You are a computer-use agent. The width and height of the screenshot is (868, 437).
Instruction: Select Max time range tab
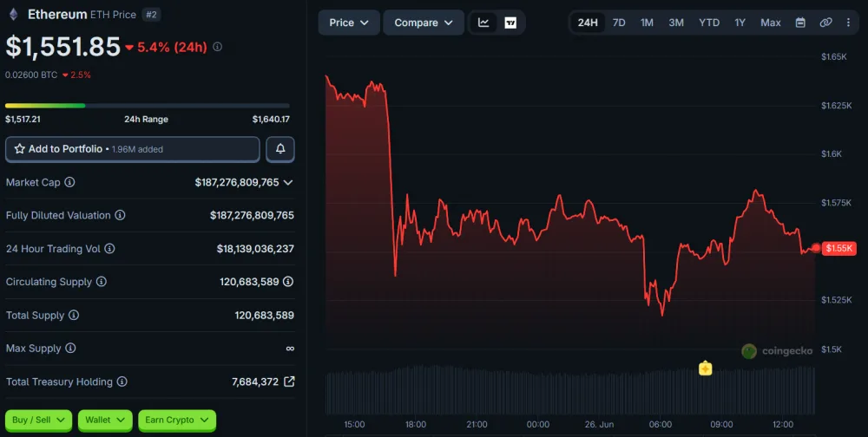coord(771,23)
